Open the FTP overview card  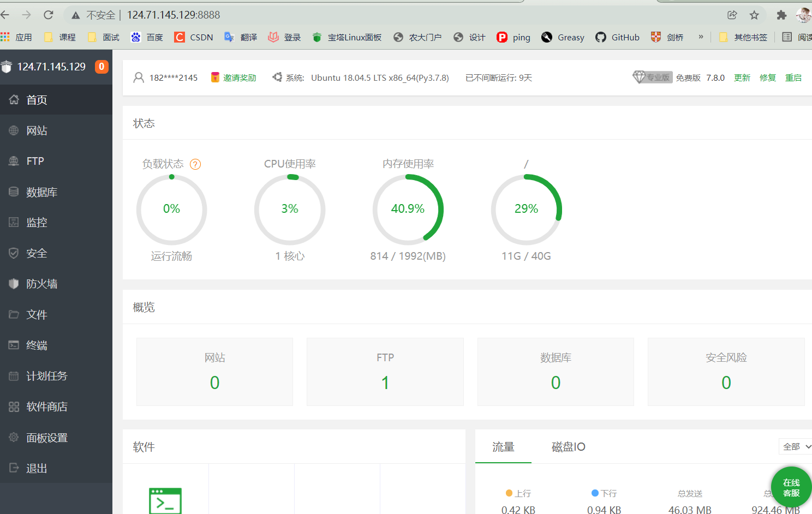point(385,372)
